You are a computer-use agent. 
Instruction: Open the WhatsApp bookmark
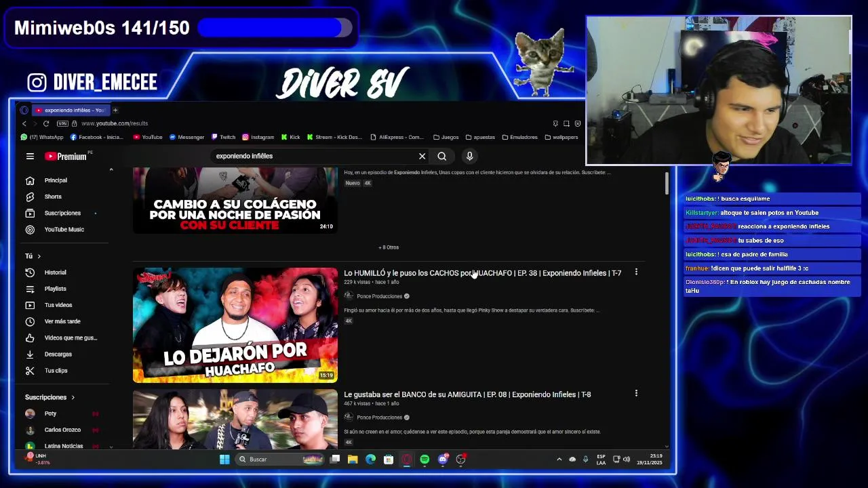42,137
